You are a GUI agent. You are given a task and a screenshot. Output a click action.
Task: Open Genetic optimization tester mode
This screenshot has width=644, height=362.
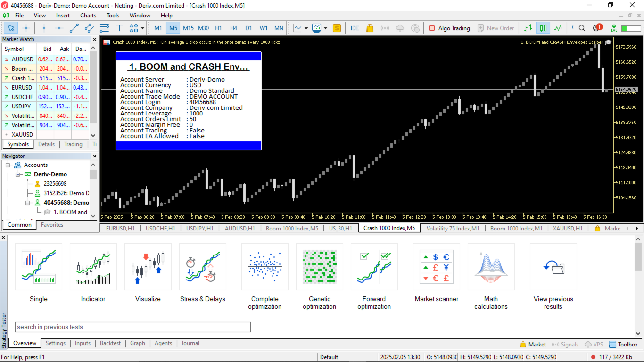(x=319, y=277)
